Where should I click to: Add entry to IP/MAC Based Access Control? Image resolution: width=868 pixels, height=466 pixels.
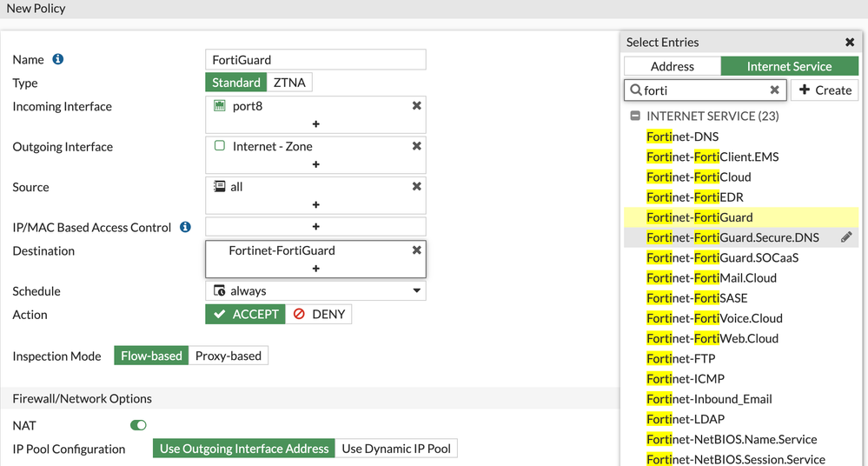(x=315, y=227)
